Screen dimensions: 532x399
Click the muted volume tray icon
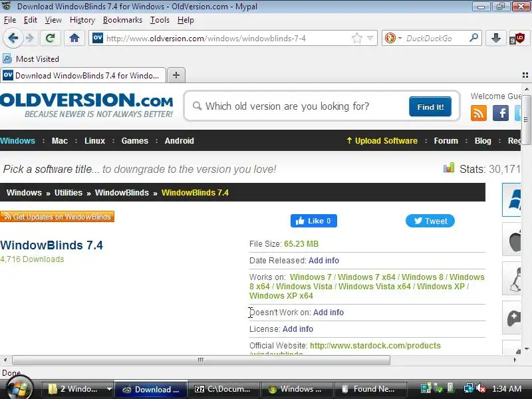coord(480,388)
